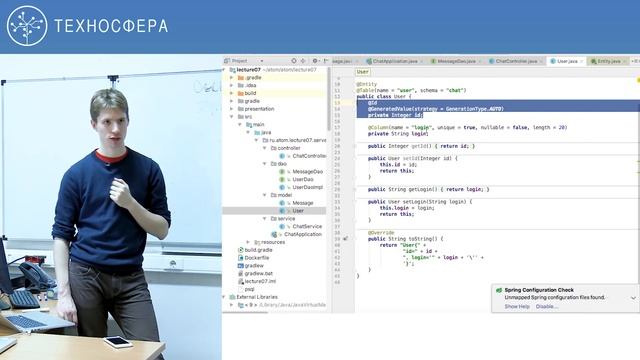Click the Technosfera logo
Screen dimensions: 640x360
coord(87,26)
